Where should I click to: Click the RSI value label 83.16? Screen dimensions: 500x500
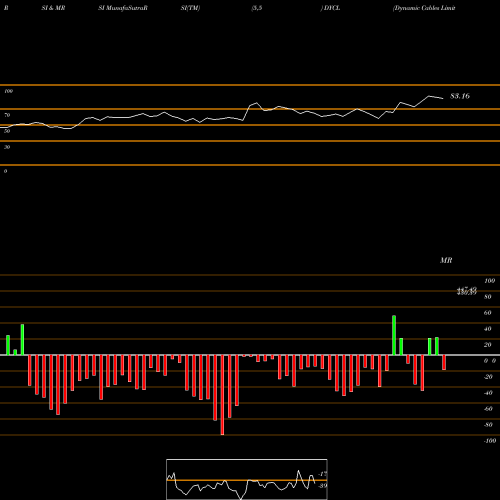pos(460,96)
